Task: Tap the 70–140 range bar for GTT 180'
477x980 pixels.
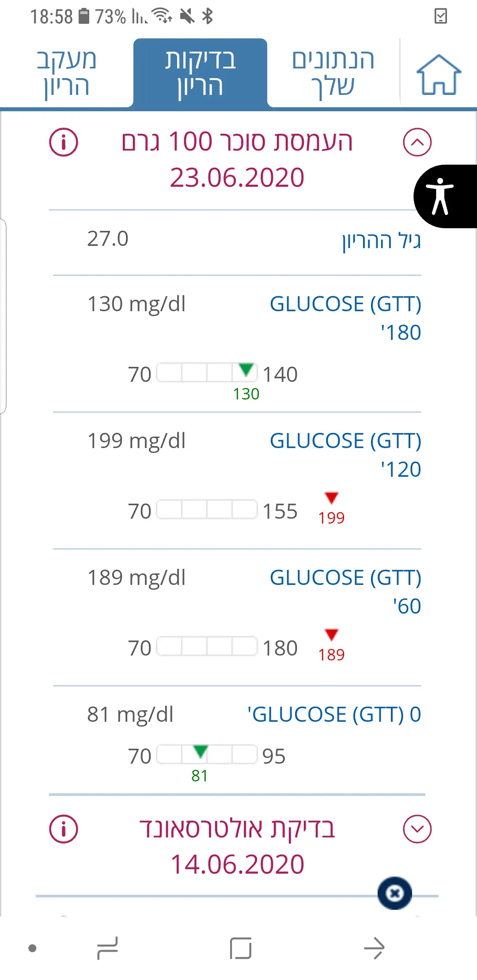Action: point(207,373)
